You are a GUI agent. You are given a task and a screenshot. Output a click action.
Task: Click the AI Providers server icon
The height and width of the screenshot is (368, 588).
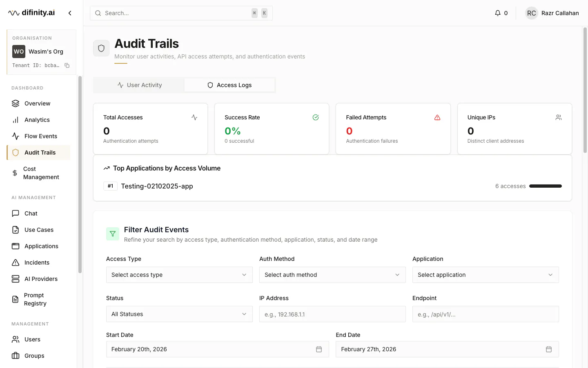coord(16,279)
